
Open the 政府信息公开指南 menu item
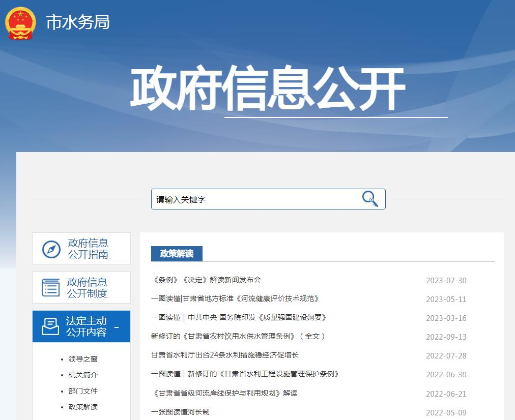(x=88, y=249)
